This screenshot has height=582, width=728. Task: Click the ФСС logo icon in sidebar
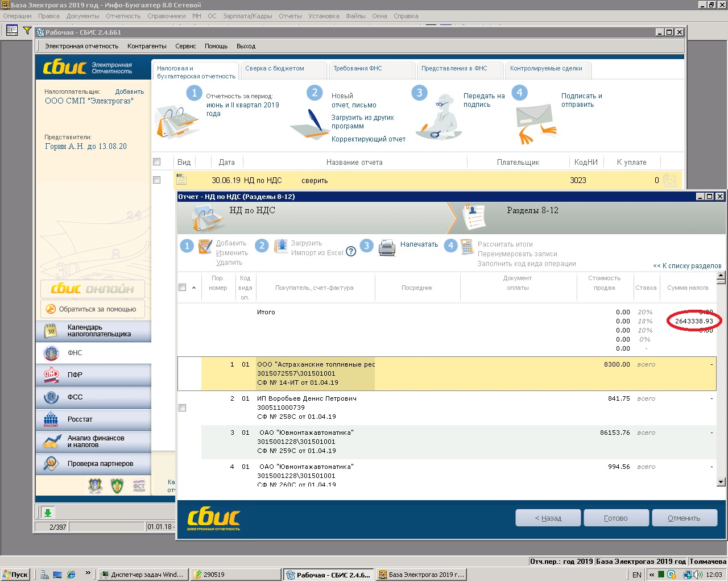(x=51, y=397)
